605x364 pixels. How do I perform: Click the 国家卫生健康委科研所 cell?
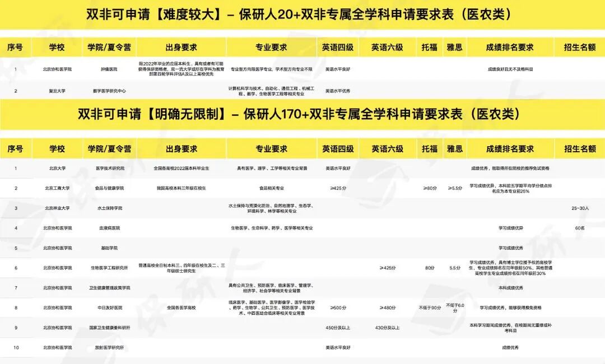(x=110, y=328)
